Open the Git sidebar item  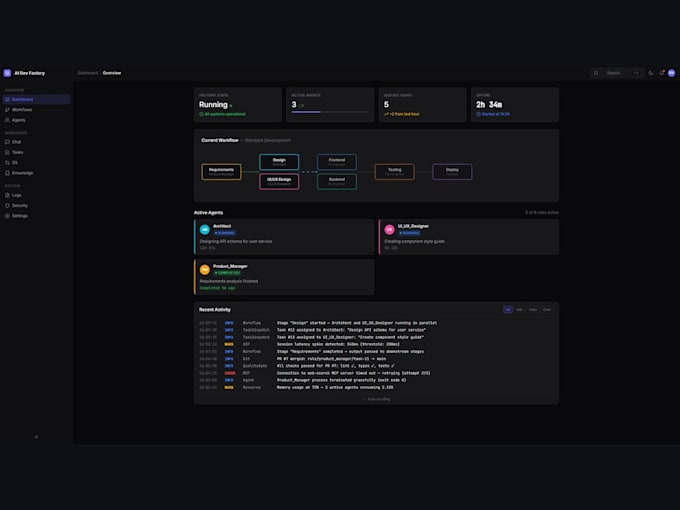click(36, 163)
